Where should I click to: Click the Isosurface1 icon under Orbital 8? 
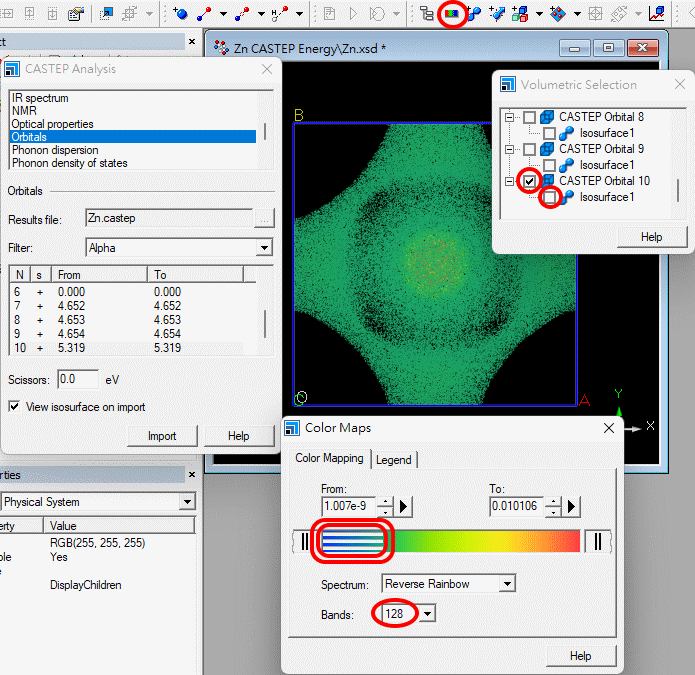tap(566, 133)
